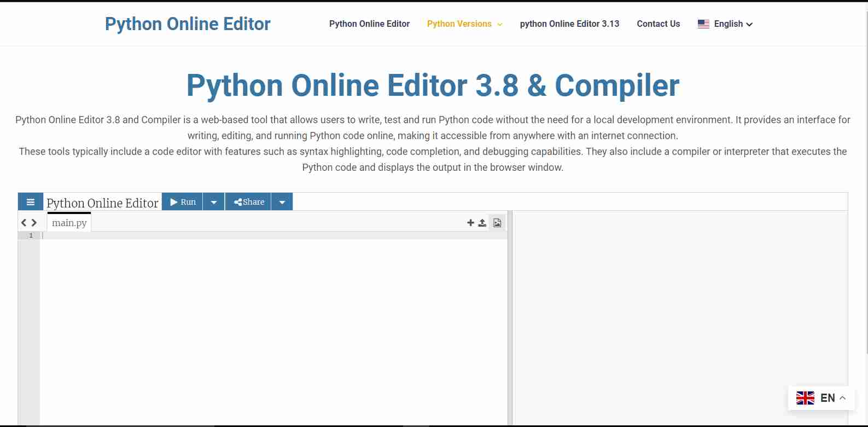Screen dimensions: 868x427
Task: Click the line number 1 in the gutter
Action: pyautogui.click(x=31, y=235)
